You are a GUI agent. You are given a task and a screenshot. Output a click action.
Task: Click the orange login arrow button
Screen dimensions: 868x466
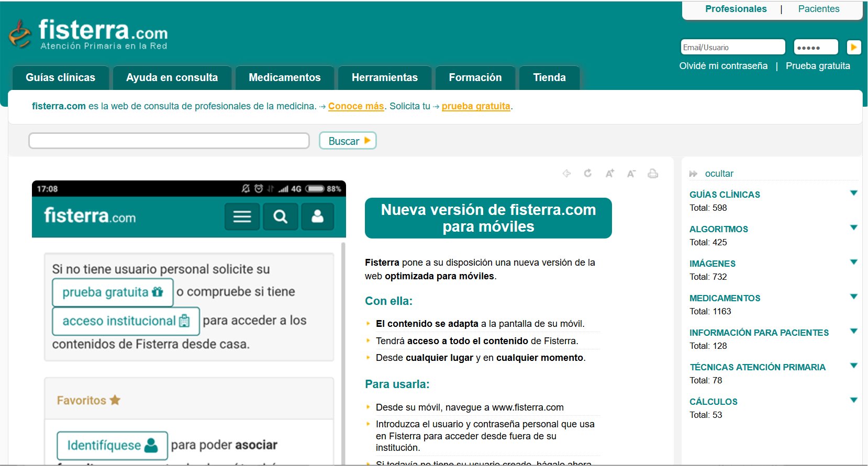pyautogui.click(x=854, y=47)
